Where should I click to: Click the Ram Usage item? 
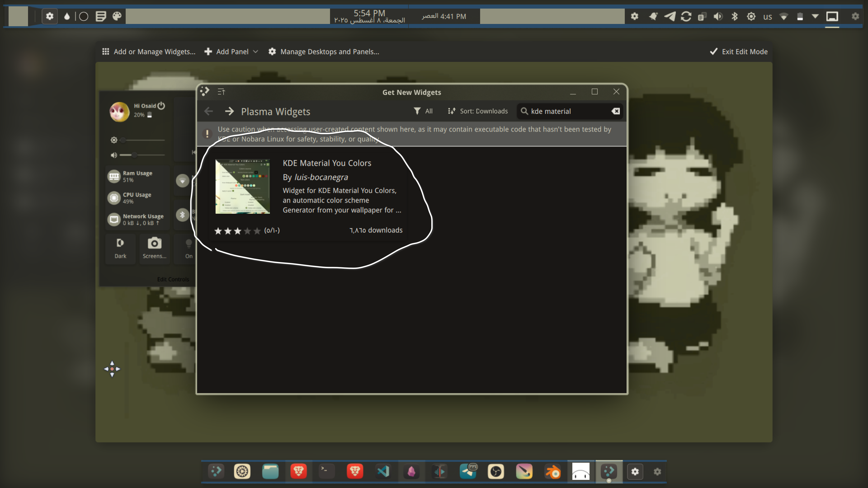(x=137, y=176)
